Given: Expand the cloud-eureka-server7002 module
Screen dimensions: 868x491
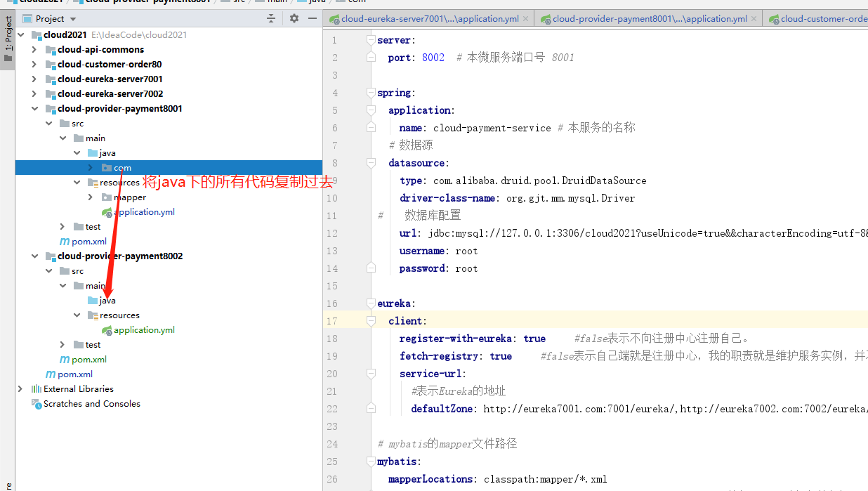Looking at the screenshot, I should (x=34, y=93).
